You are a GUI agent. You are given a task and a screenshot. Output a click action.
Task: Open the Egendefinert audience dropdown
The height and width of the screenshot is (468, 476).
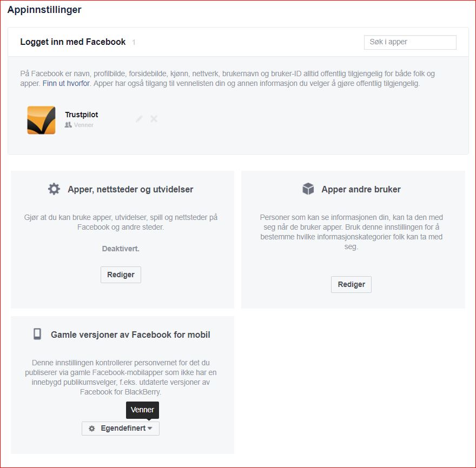[121, 428]
